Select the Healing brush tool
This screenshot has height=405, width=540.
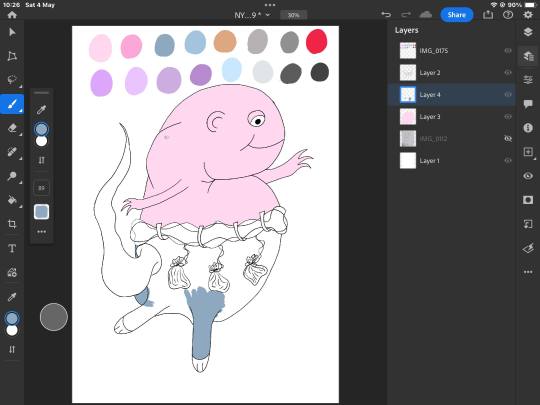pos(12,152)
